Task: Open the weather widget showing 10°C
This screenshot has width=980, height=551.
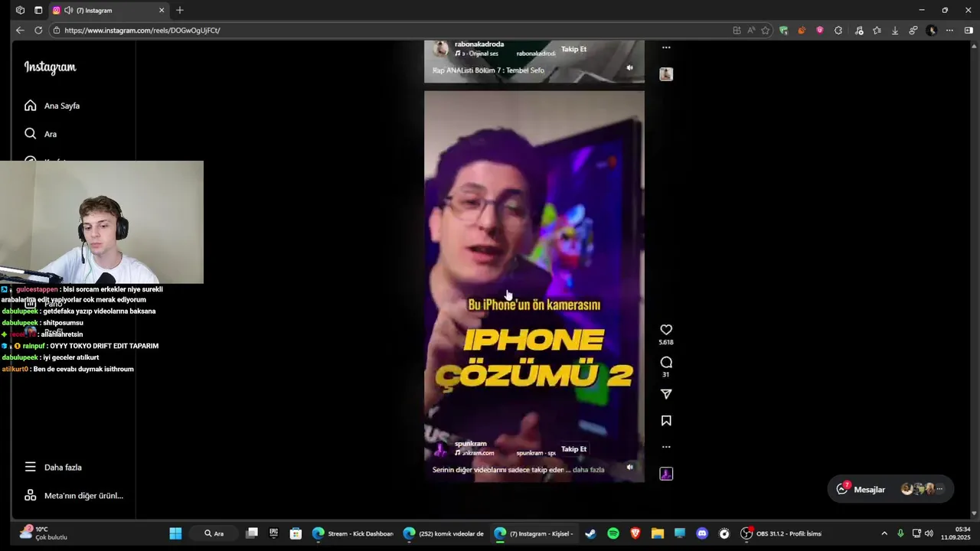Action: 44,533
